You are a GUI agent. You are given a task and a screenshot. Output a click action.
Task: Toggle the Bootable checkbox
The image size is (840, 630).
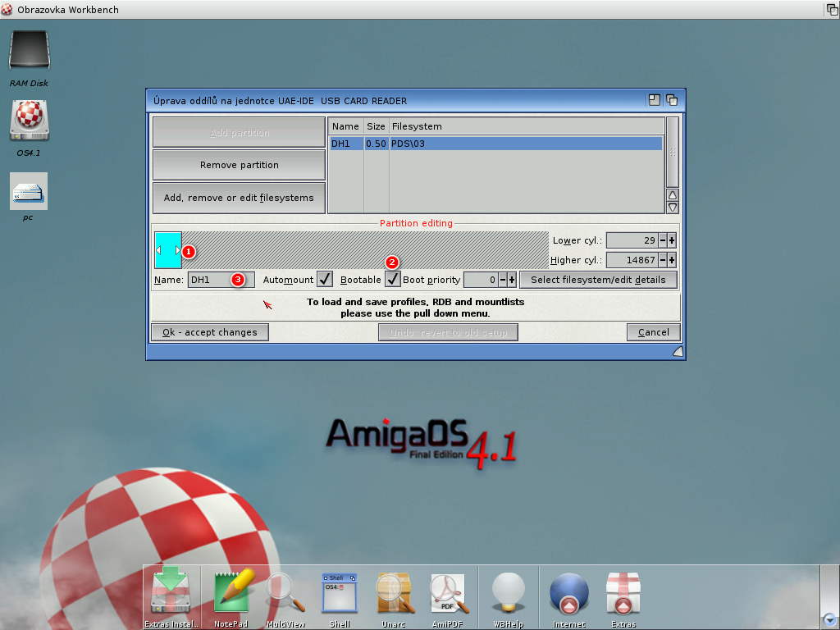(393, 280)
